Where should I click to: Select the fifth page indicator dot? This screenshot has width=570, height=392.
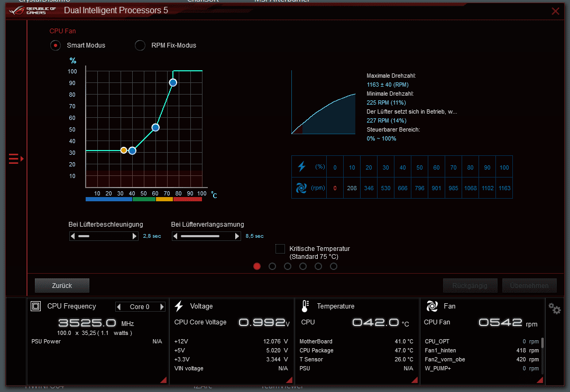(x=318, y=266)
